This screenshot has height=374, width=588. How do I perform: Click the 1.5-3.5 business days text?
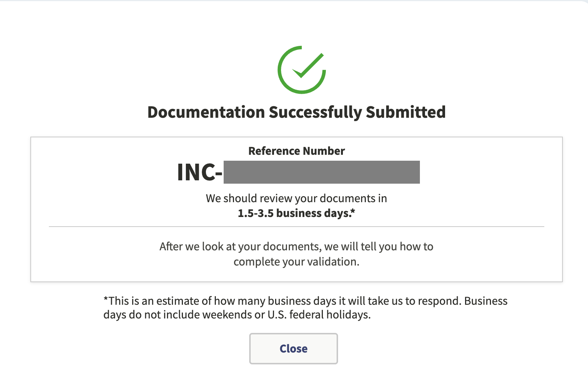pyautogui.click(x=296, y=213)
